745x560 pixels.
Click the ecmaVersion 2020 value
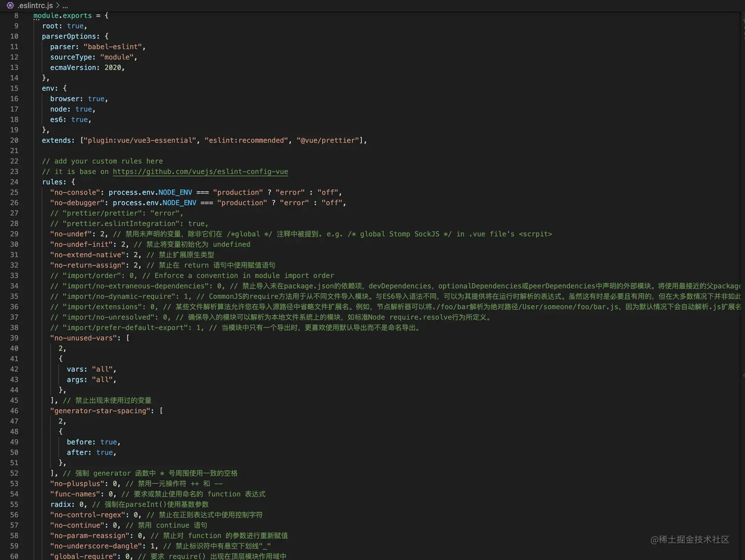[112, 67]
